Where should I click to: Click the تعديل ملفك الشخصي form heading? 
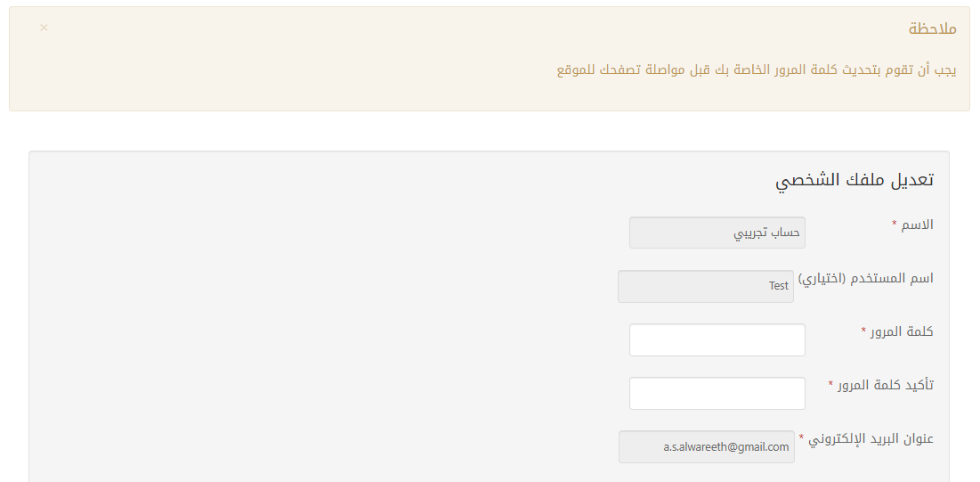[854, 180]
